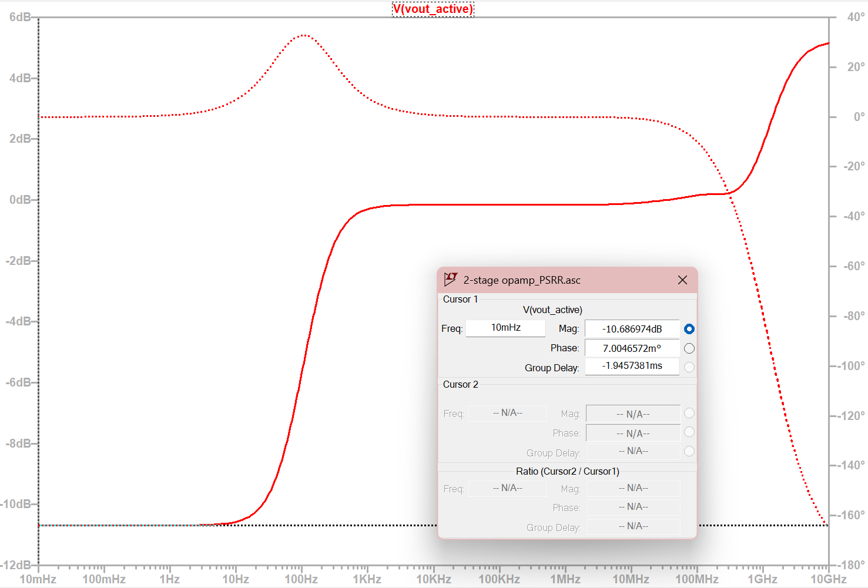Click the 0dB label on left axis
Viewport: 868px width, 588px height.
pos(20,200)
